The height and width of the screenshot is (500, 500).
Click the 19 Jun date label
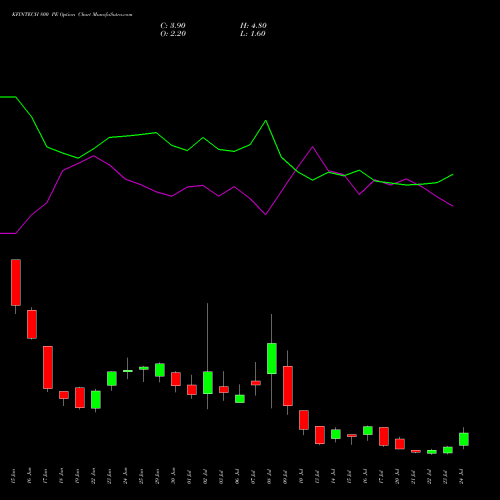[x=77, y=476]
